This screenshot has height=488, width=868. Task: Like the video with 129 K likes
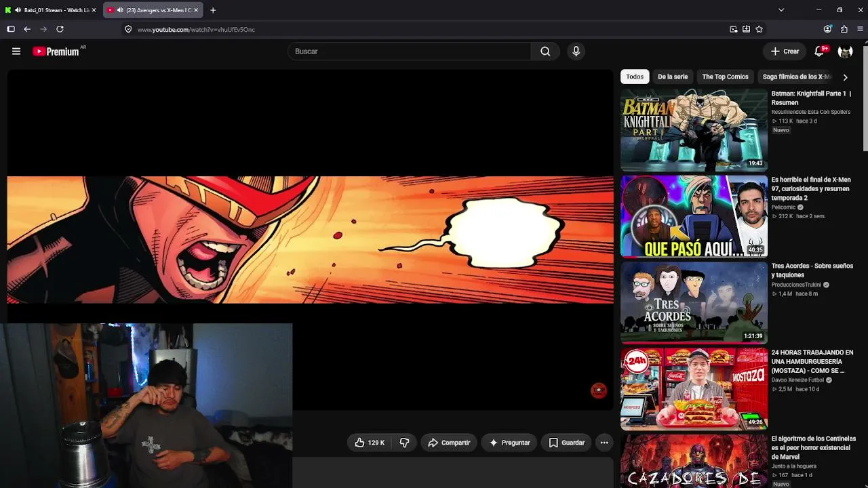(370, 443)
